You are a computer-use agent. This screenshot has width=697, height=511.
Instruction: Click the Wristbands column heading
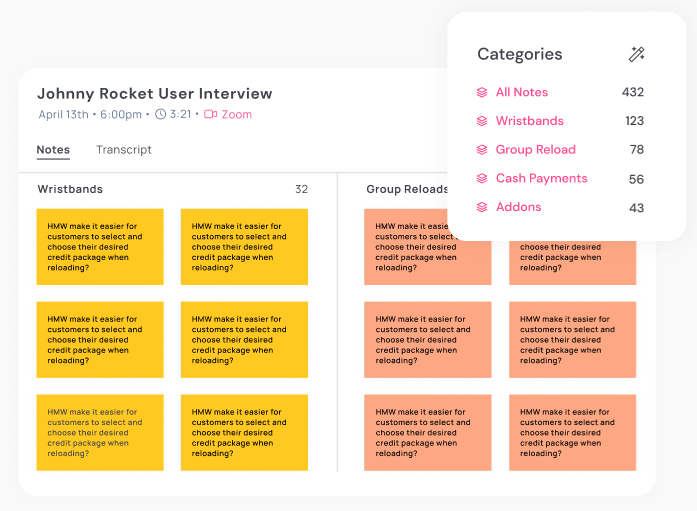(x=70, y=189)
